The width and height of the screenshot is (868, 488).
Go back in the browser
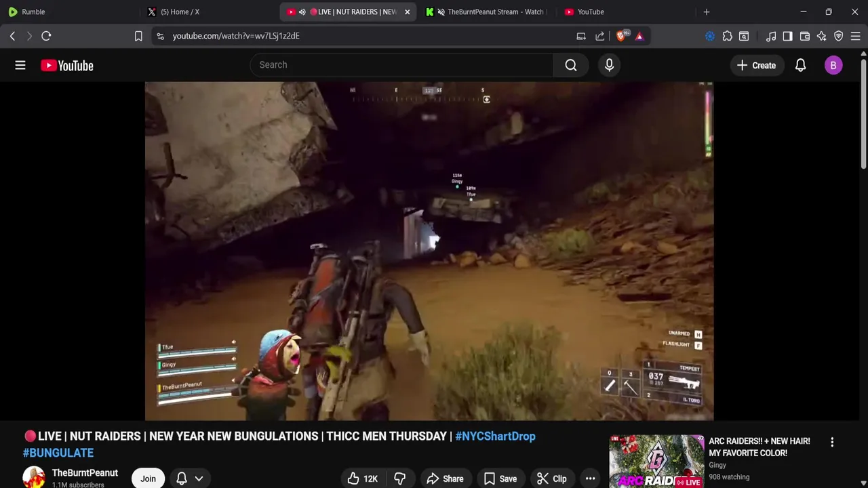[12, 36]
